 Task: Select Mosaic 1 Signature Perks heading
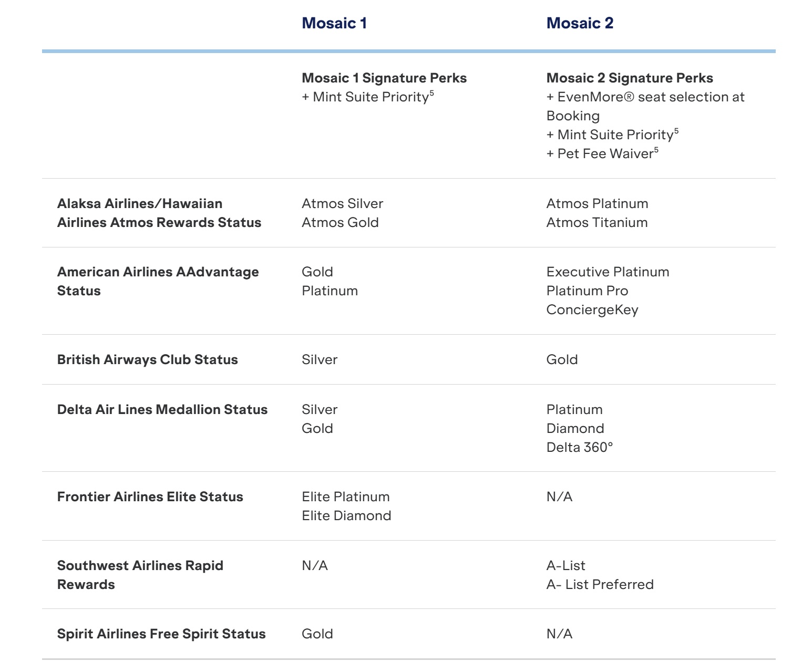pyautogui.click(x=384, y=78)
